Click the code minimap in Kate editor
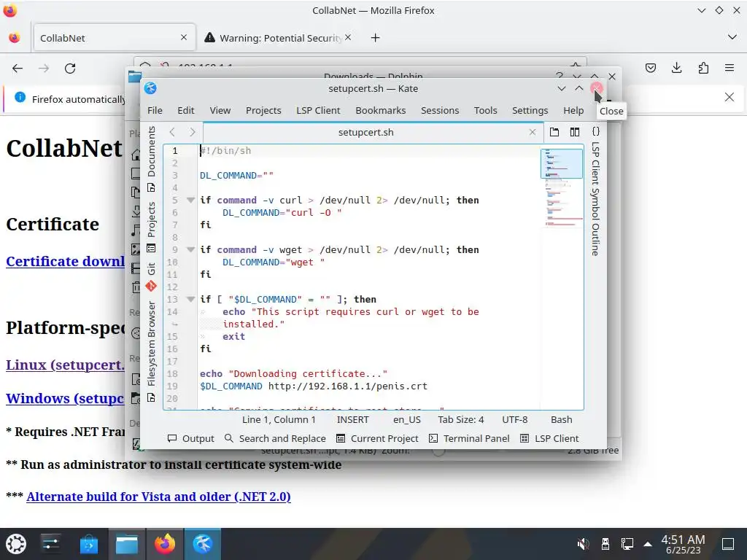 click(562, 187)
